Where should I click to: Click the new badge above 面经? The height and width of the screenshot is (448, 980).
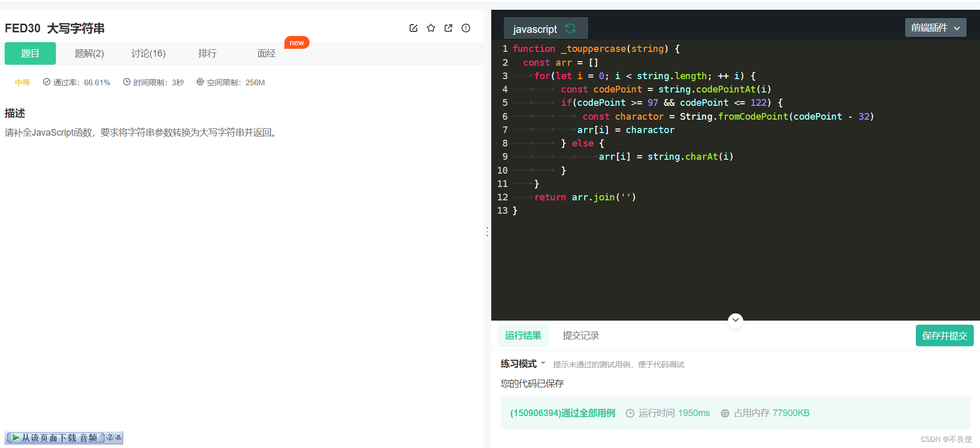click(x=297, y=43)
